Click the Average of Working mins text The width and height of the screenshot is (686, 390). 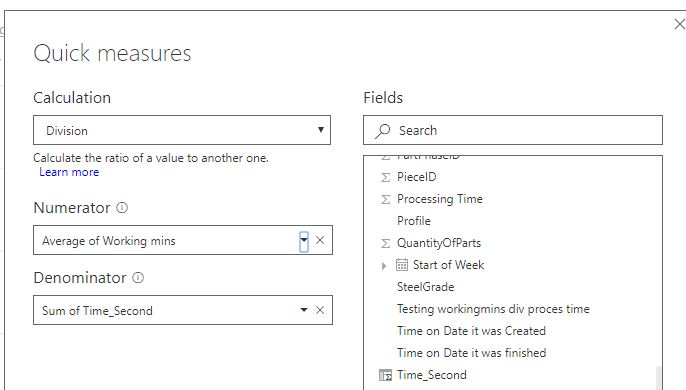click(x=108, y=241)
